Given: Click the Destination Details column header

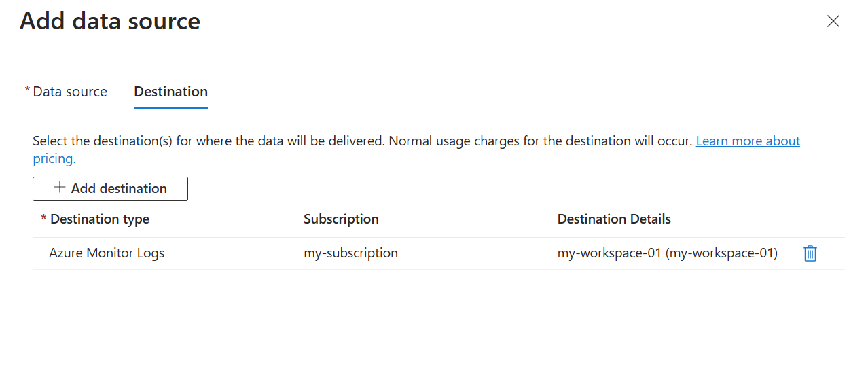Looking at the screenshot, I should point(614,219).
